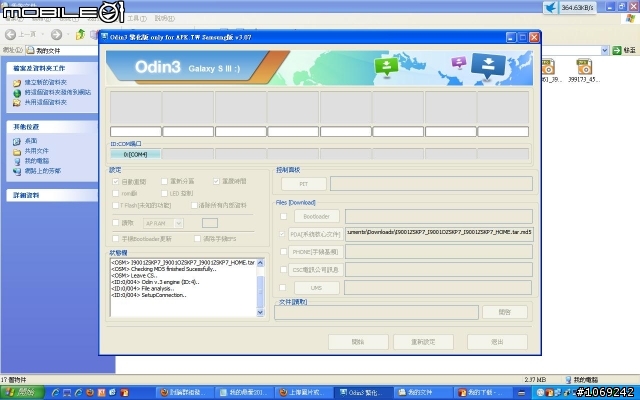This screenshot has width=640, height=400.
Task: Click the green download icon in Odin banner
Action: point(386,67)
